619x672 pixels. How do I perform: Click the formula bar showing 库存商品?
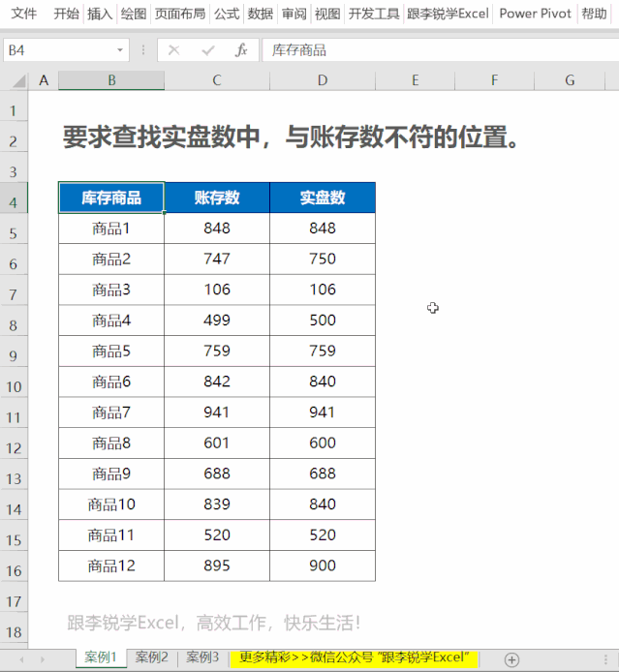pyautogui.click(x=442, y=50)
